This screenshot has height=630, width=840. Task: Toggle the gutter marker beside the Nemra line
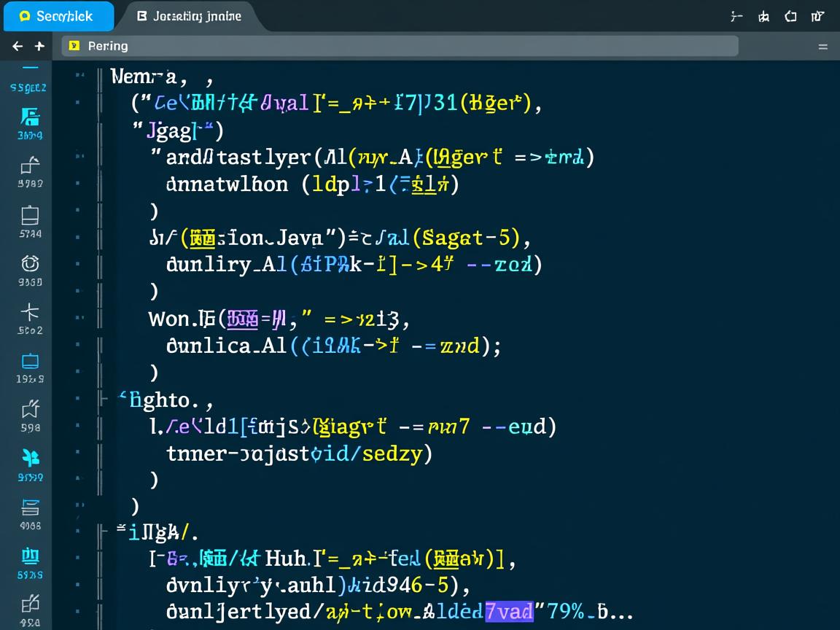78,75
